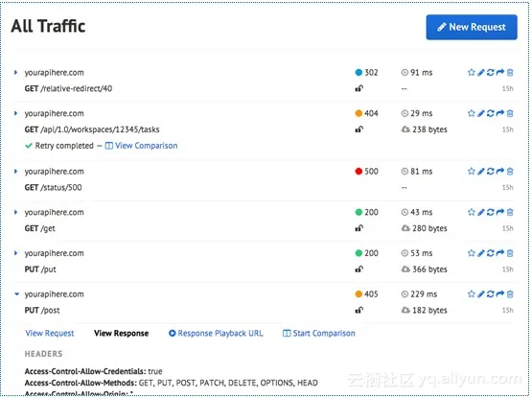The height and width of the screenshot is (398, 532).
Task: Edit the workspaces/12345/tasks request
Action: pyautogui.click(x=481, y=113)
